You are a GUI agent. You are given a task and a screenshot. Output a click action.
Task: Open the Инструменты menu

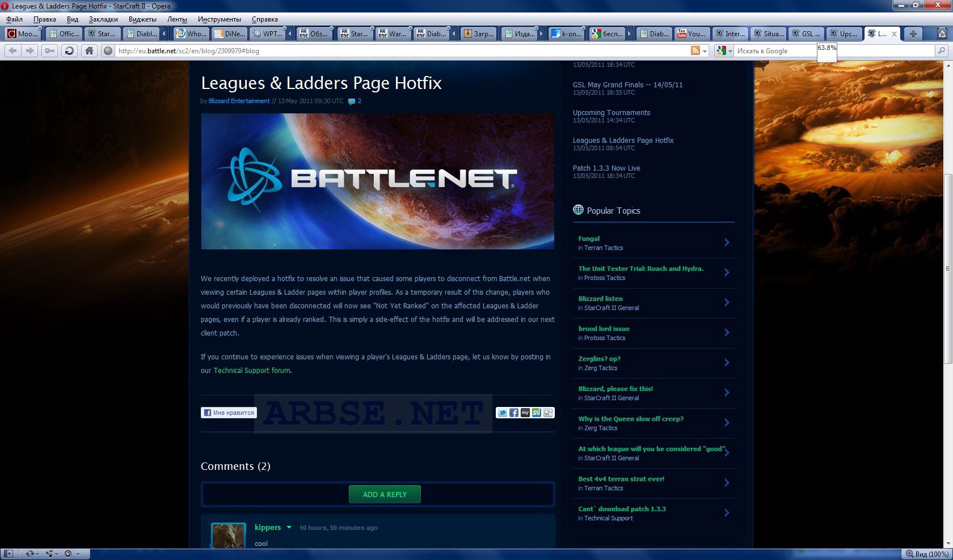[219, 19]
